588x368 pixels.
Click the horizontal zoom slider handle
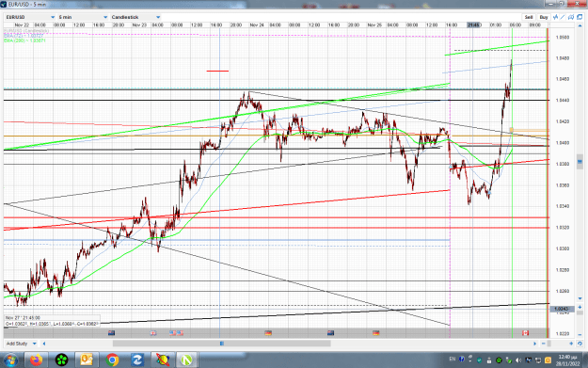(x=549, y=344)
